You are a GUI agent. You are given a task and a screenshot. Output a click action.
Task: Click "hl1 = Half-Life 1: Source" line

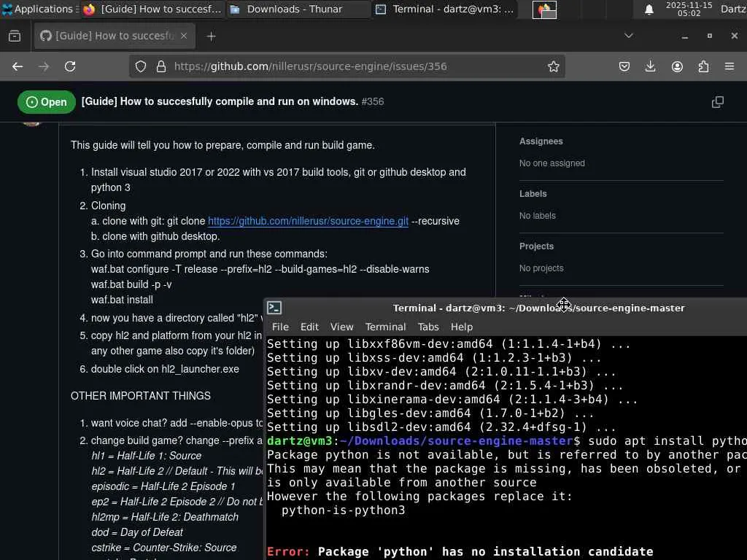pyautogui.click(x=146, y=456)
